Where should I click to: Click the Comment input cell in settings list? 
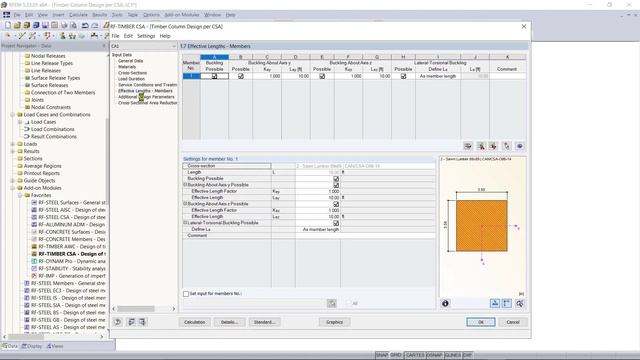[365, 236]
